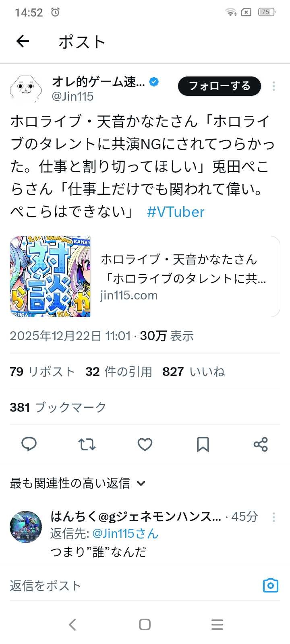View the 79 リポスト list

(42, 372)
